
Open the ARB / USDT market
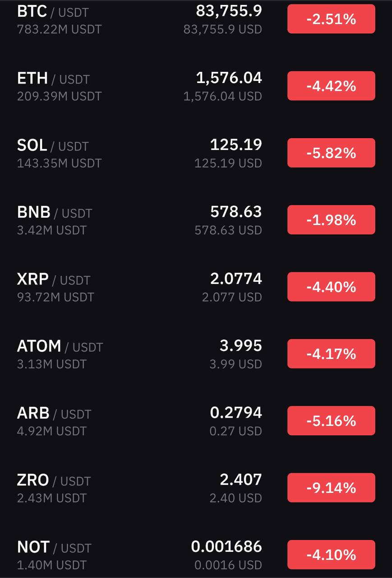(54, 413)
